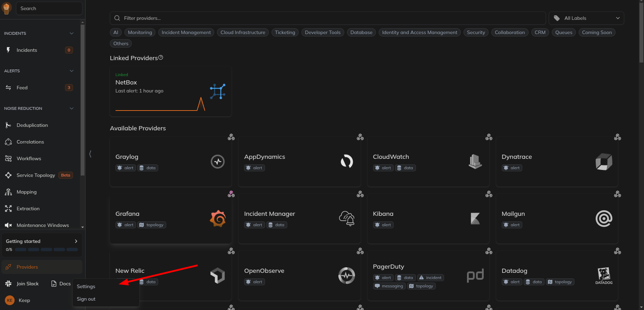The height and width of the screenshot is (310, 644).
Task: Open Maintenance Windows mute icon
Action: pyautogui.click(x=8, y=225)
